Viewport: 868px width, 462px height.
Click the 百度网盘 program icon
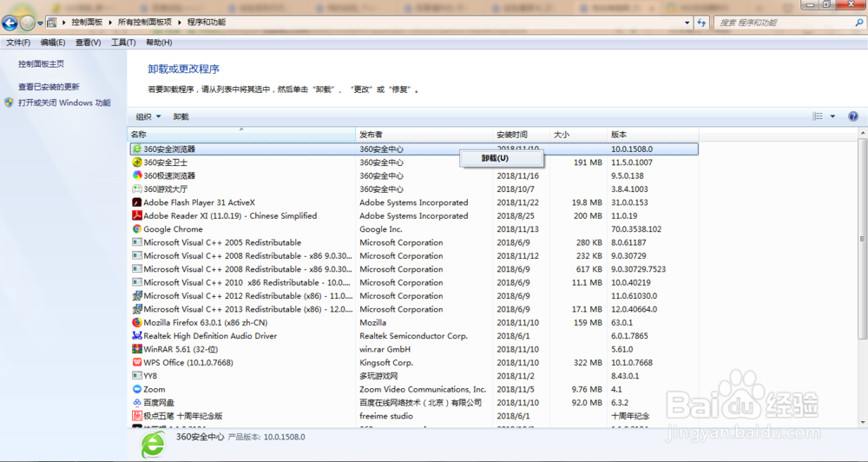(x=137, y=403)
